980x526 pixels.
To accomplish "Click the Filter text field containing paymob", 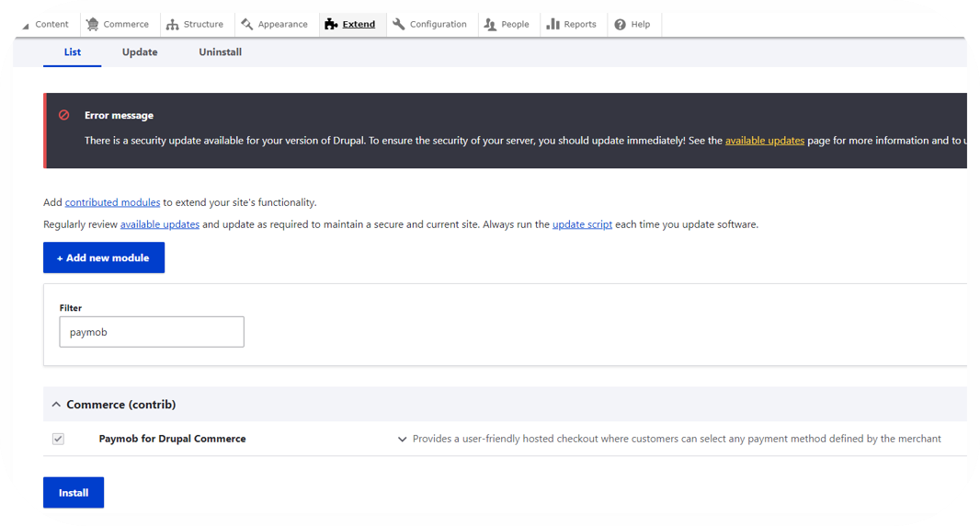I will [x=152, y=332].
